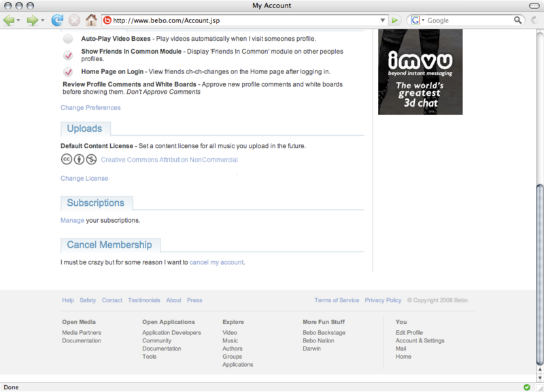
Task: Click the Bebo favicon in the address bar
Action: click(107, 20)
